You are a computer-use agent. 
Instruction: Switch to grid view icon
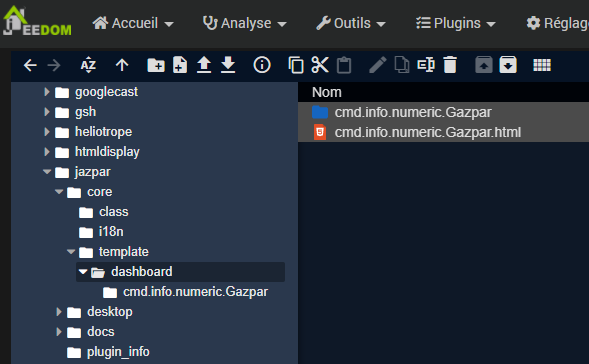542,65
